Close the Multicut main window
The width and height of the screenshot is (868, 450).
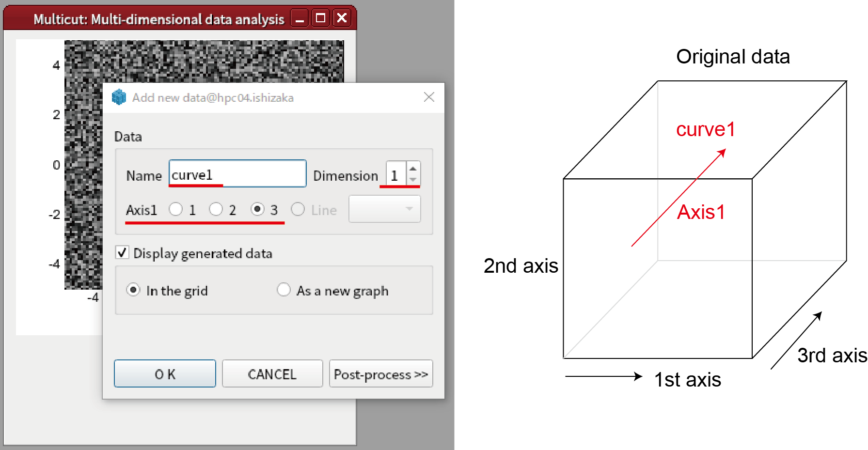click(342, 18)
